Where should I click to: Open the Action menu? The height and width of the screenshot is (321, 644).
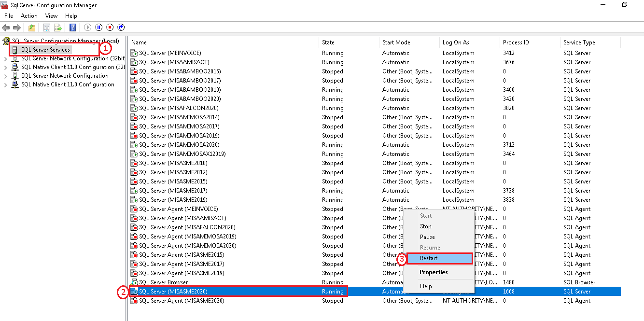pos(29,16)
